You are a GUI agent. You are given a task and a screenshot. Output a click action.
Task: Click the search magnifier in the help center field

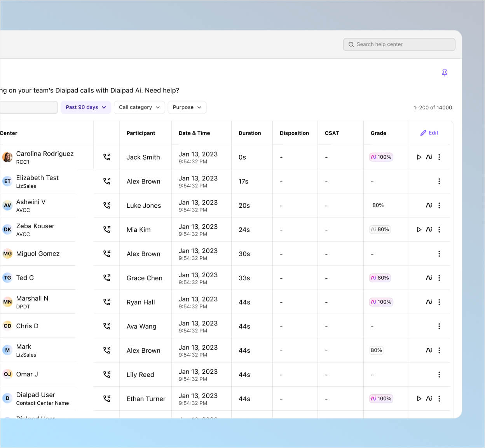352,44
